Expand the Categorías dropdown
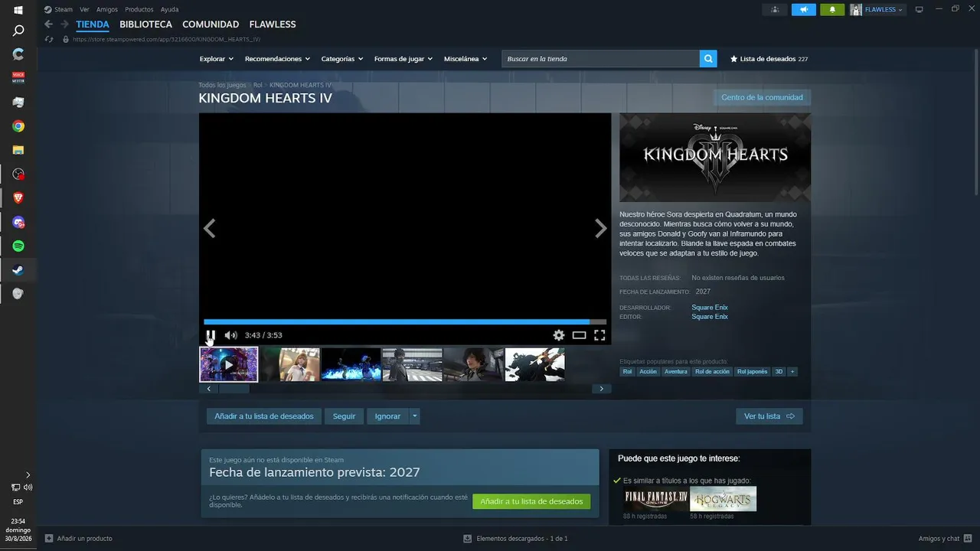980x551 pixels. tap(342, 59)
